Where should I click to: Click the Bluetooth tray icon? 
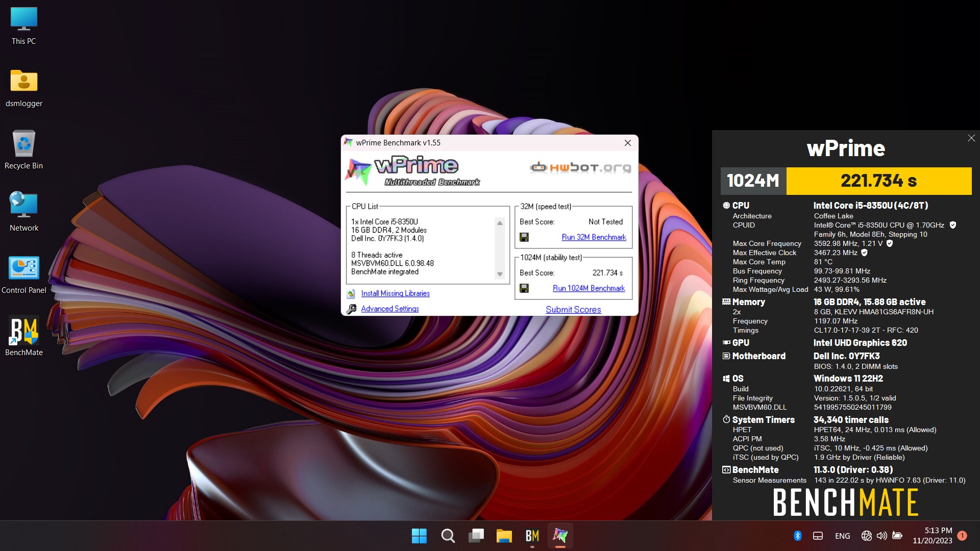797,536
